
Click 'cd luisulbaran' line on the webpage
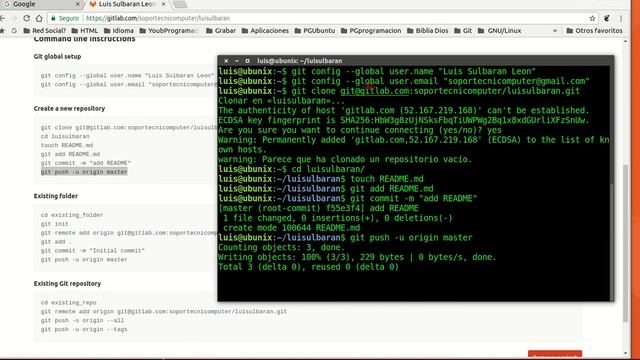click(65, 136)
